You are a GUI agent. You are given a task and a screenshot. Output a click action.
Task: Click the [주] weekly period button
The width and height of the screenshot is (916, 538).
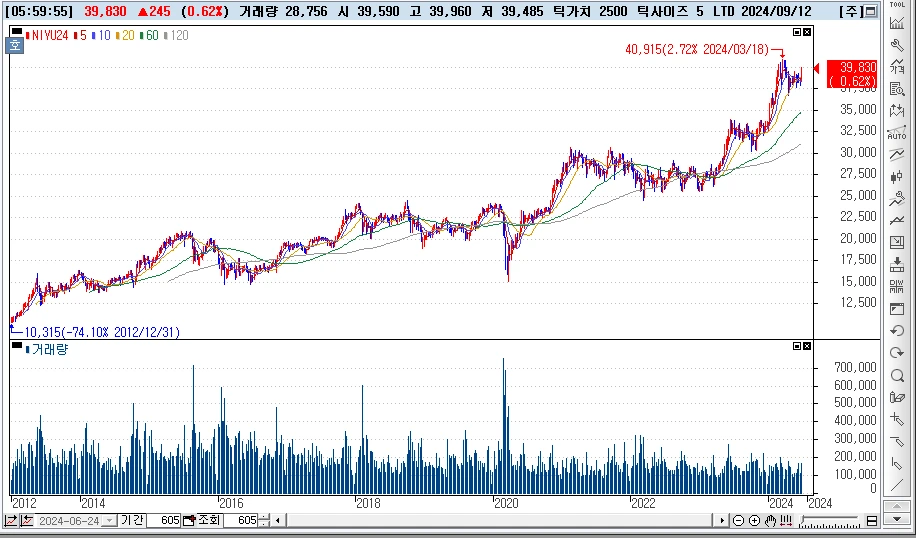[x=851, y=11]
